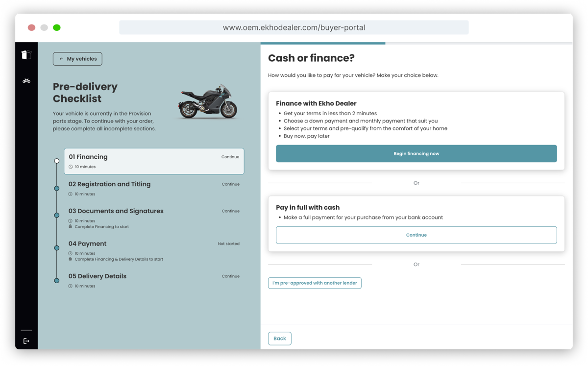588x366 pixels.
Task: Click the clock icon under 02 Registration and Titling
Action: pyautogui.click(x=71, y=194)
